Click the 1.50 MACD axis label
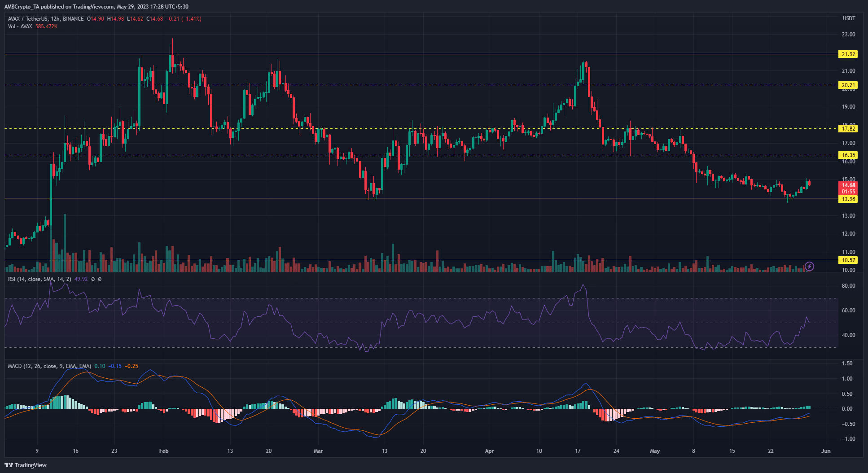Viewport: 868px width, 473px height. tap(847, 364)
